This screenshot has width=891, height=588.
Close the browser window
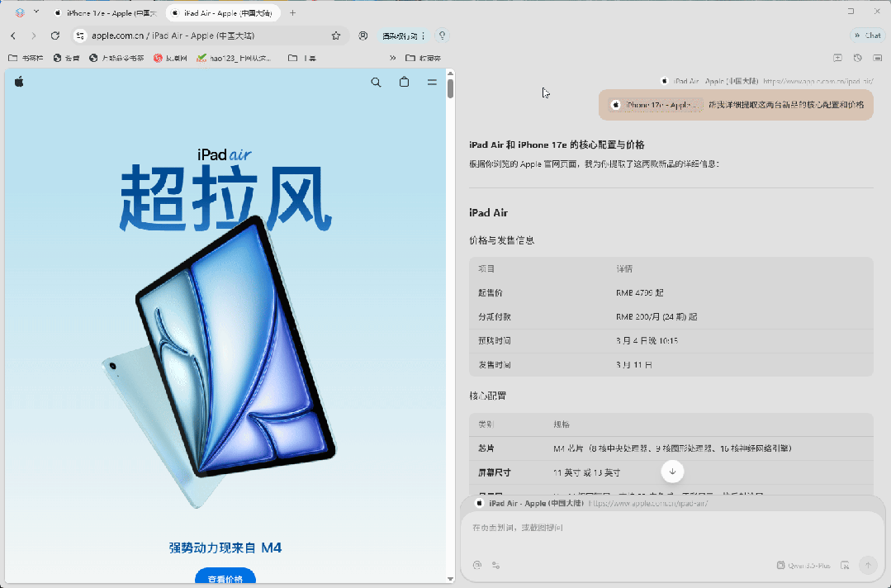[x=877, y=12]
